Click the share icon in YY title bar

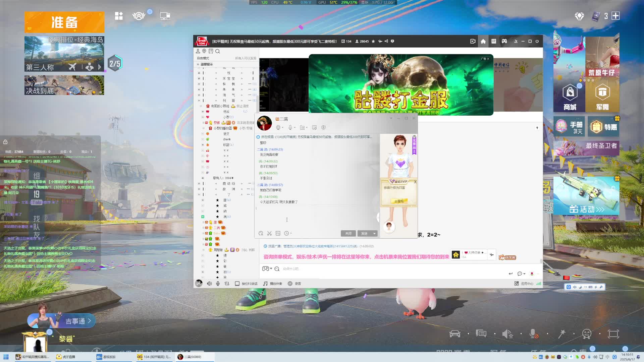point(386,41)
